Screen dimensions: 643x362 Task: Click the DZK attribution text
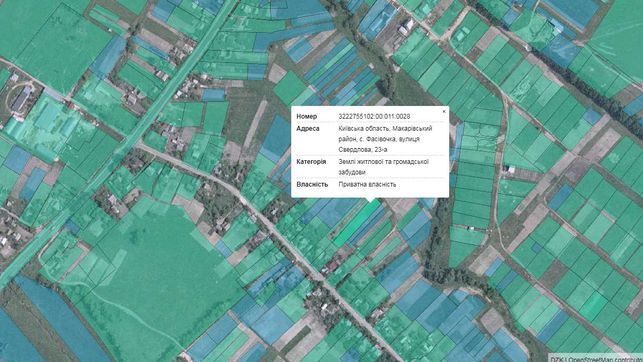pyautogui.click(x=557, y=359)
